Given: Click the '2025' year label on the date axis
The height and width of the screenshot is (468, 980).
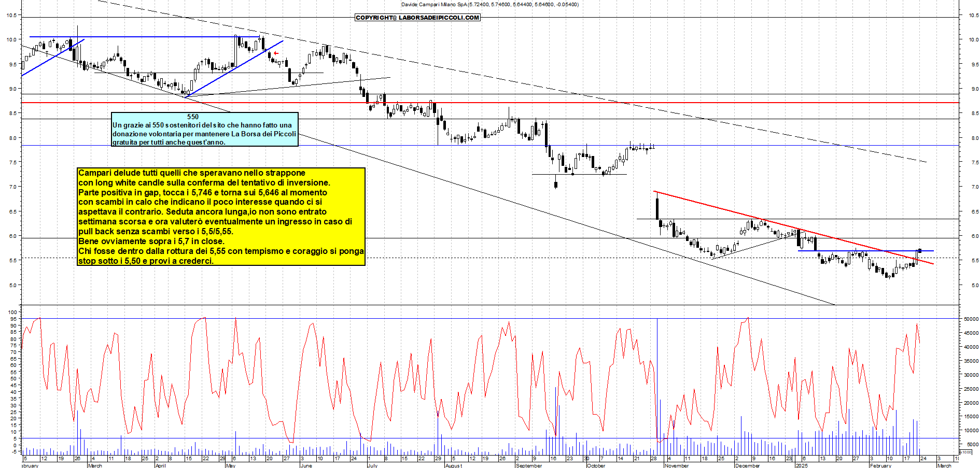Looking at the screenshot, I should click(802, 465).
